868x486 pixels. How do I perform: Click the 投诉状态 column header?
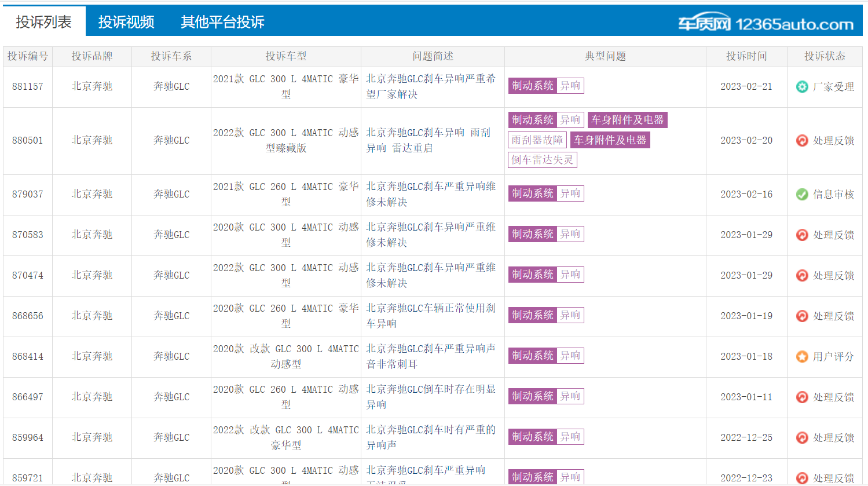(825, 56)
